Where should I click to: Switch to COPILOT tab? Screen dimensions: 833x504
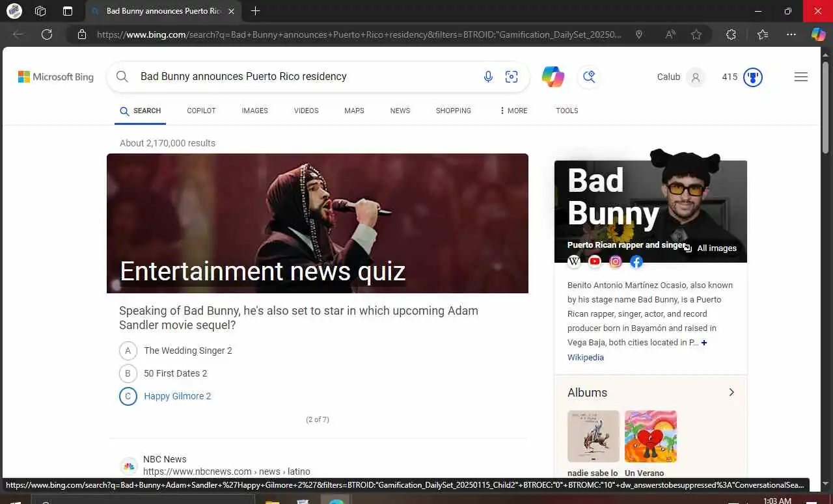coord(201,111)
